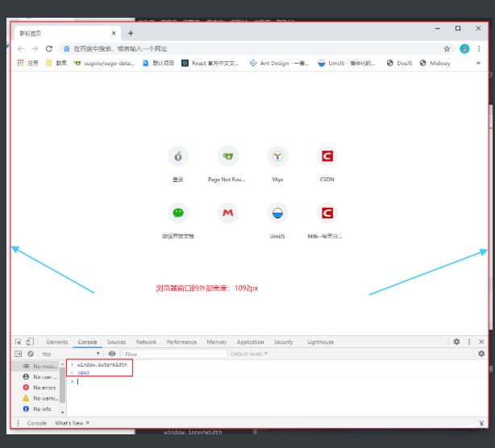Open the WeChat docs shortcut tile
This screenshot has width=495, height=448.
point(178,220)
